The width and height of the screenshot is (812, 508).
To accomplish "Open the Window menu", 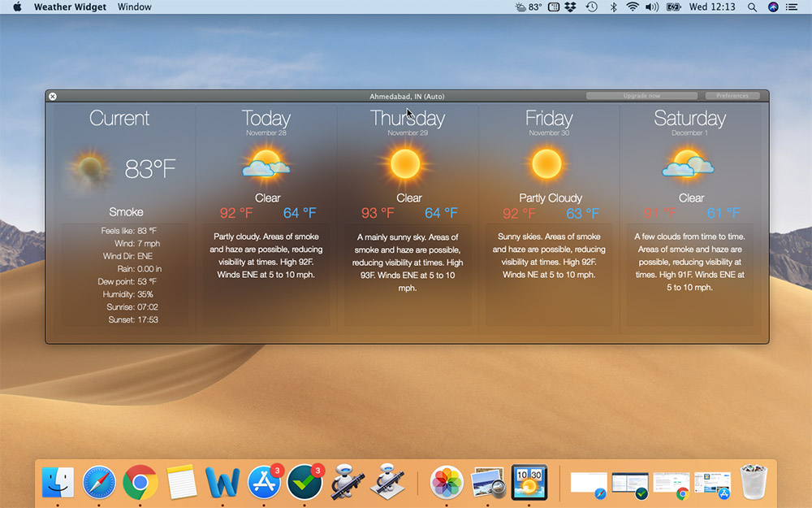I will [x=134, y=7].
